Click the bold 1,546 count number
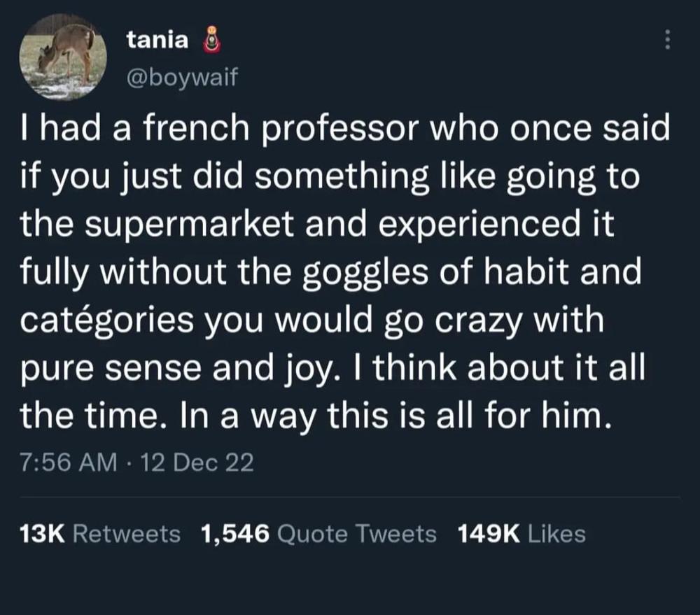Image resolution: width=700 pixels, height=615 pixels. [x=235, y=535]
